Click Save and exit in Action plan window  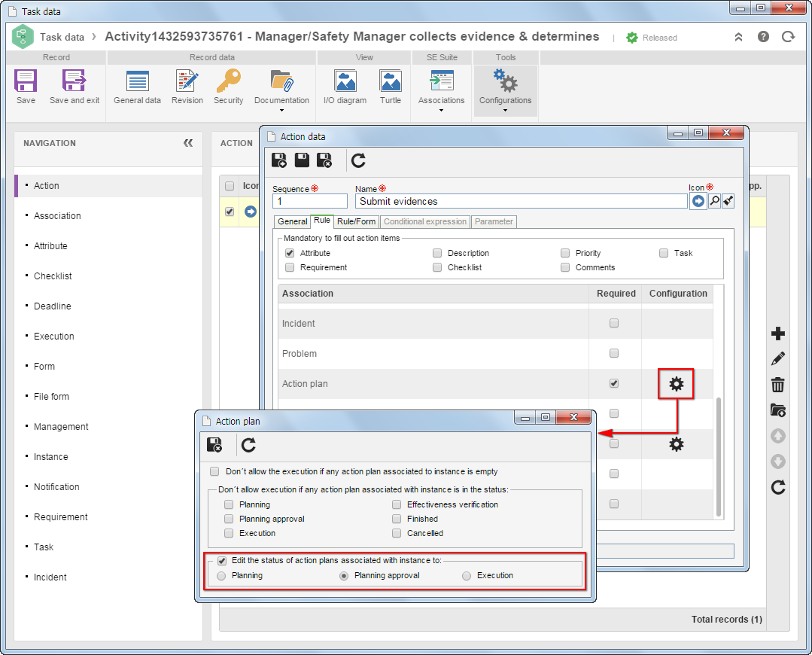coord(214,445)
